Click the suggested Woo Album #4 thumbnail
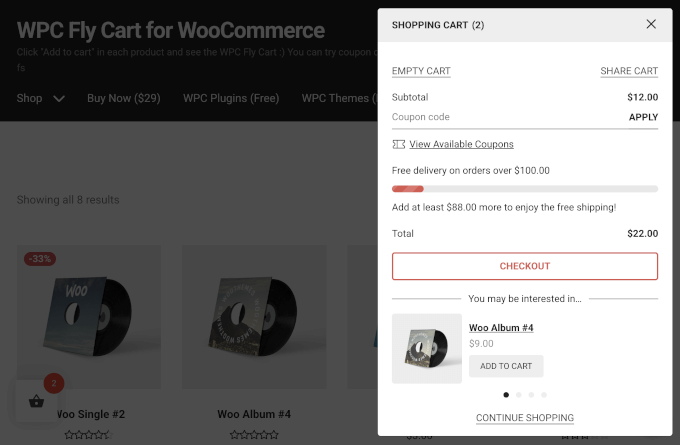 point(427,348)
